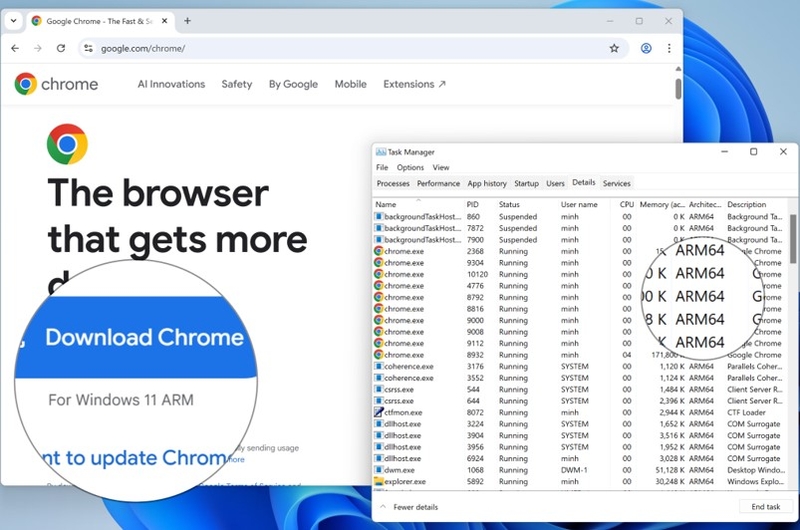The height and width of the screenshot is (530, 800).
Task: Select coherence.exe row with PID 3176
Action: 581,366
